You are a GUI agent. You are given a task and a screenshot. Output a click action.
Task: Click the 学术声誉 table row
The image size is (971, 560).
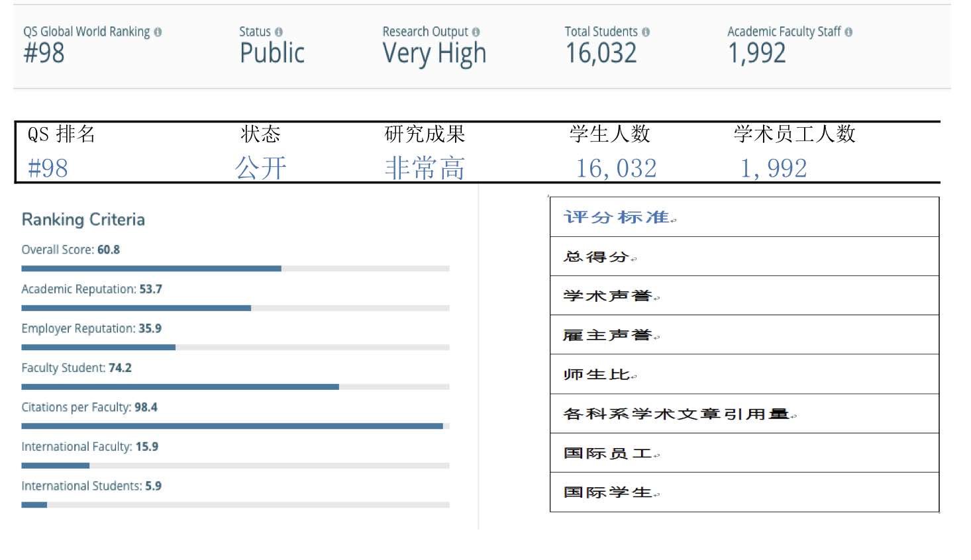pos(744,295)
